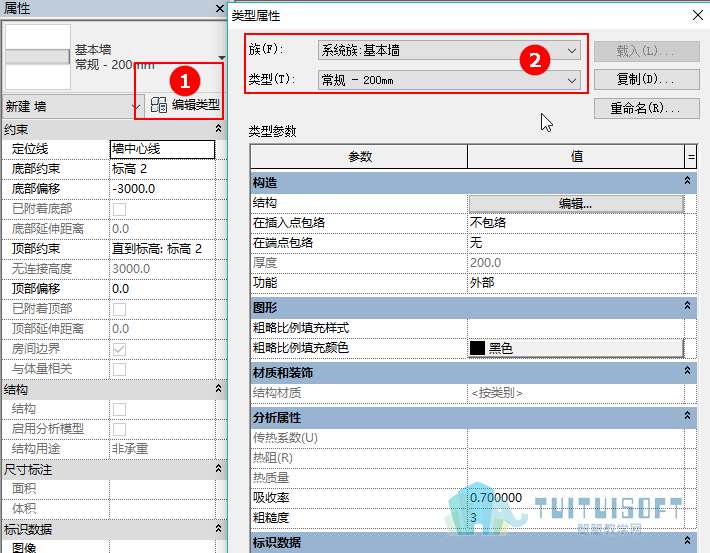
Task: Open the 类型(T) type dropdown
Action: (449, 80)
